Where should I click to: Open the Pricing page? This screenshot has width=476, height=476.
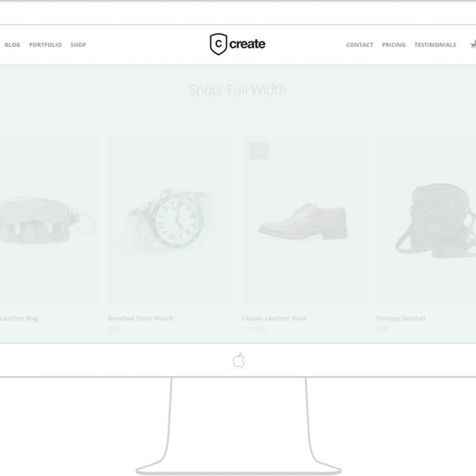point(394,45)
